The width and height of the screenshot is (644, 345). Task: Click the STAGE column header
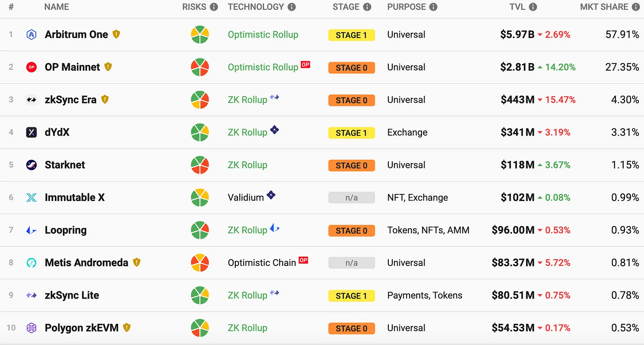(x=346, y=7)
